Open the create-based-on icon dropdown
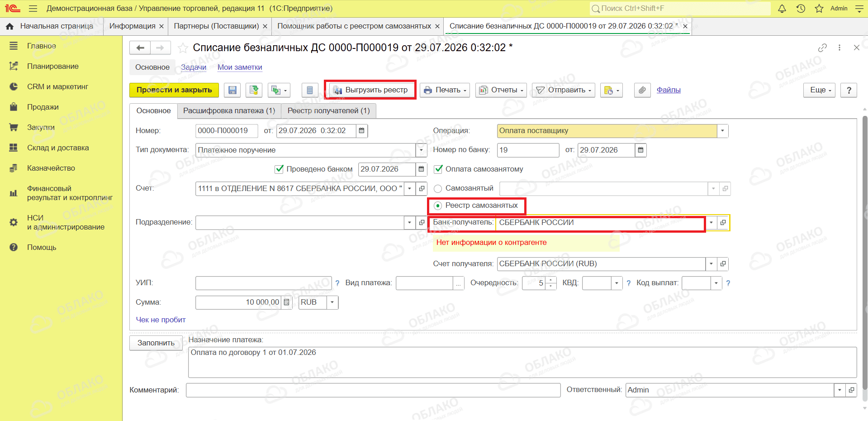 (x=279, y=90)
